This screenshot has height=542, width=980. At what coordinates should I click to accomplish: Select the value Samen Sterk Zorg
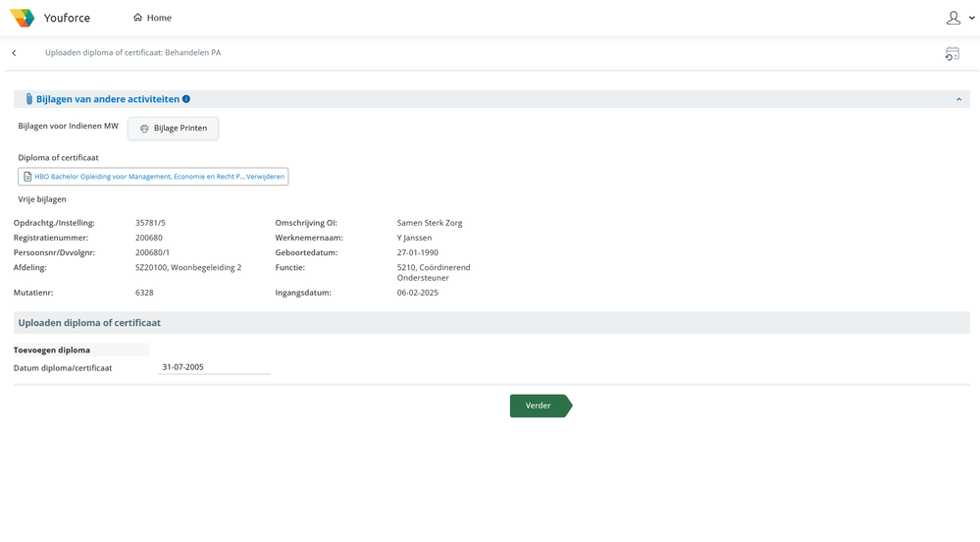coord(430,223)
